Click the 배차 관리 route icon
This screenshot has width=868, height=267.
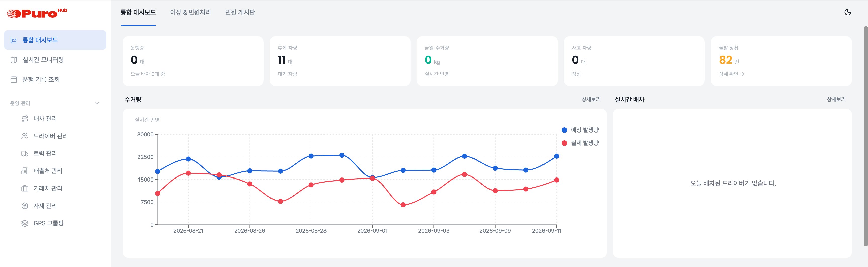tap(25, 119)
